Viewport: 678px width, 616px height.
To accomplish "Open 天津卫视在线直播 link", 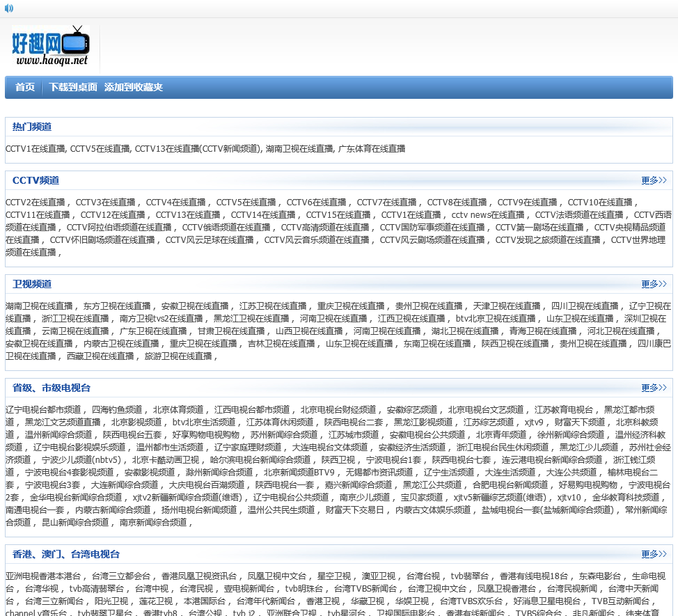I will pyautogui.click(x=507, y=306).
